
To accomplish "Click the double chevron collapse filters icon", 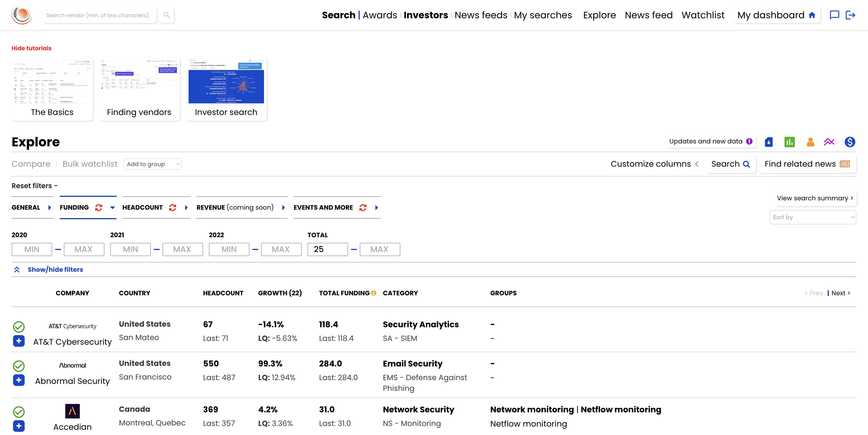I will 17,269.
